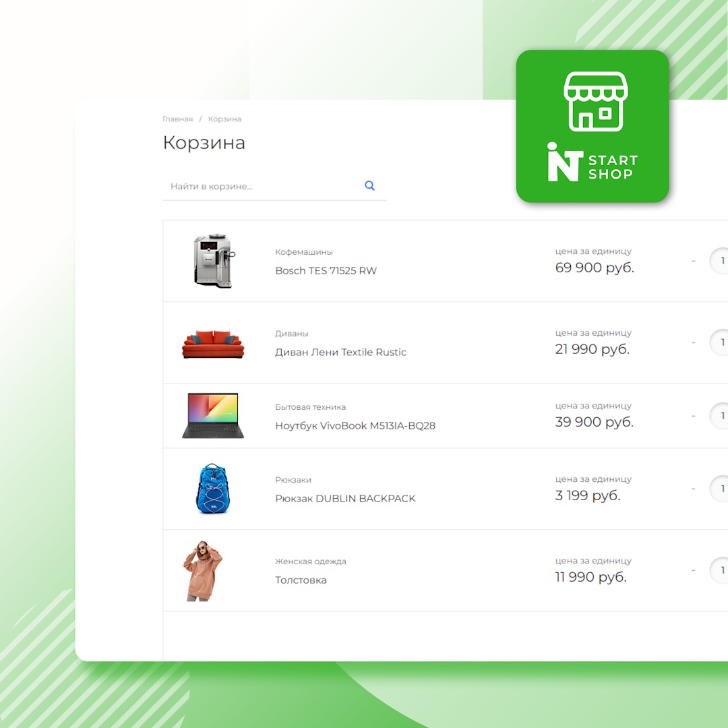Click the price '3 199 руб.'
The width and height of the screenshot is (728, 728).
click(x=588, y=495)
